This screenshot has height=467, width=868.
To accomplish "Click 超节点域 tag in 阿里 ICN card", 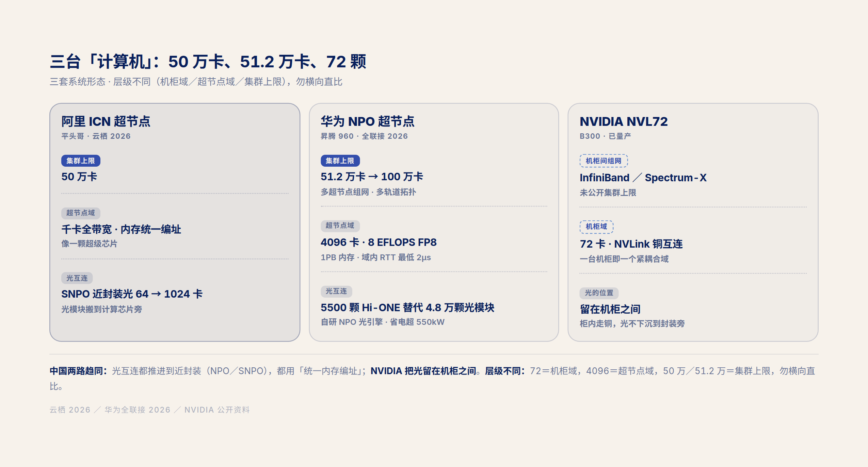I will 81,213.
